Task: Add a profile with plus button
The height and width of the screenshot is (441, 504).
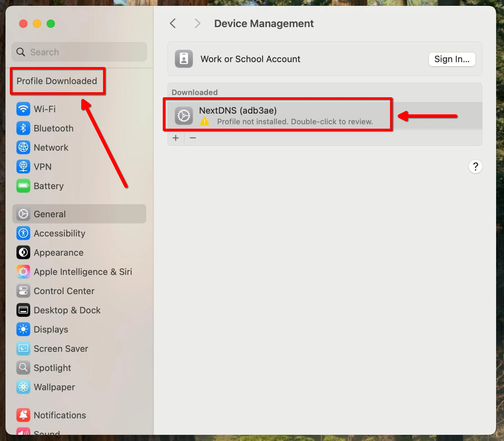Action: 176,138
